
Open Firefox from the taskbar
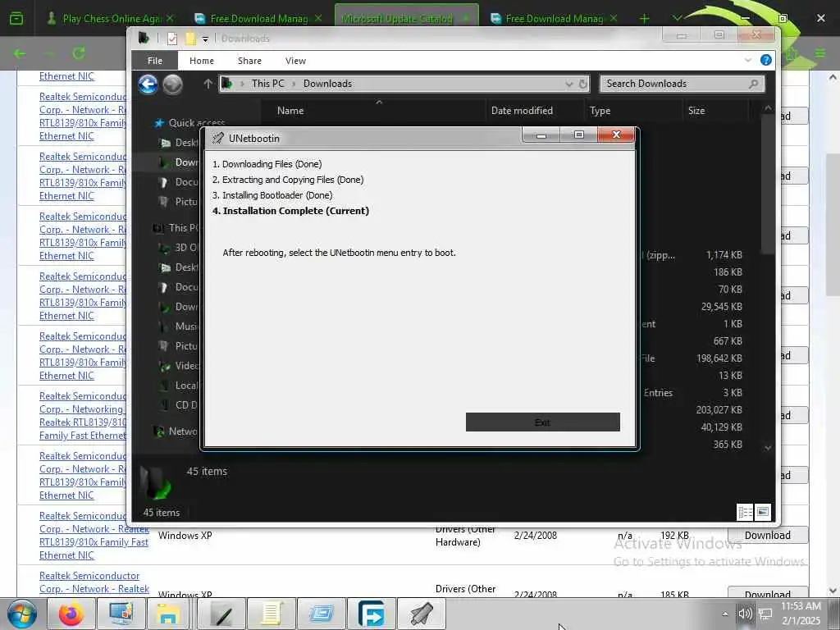click(x=71, y=614)
